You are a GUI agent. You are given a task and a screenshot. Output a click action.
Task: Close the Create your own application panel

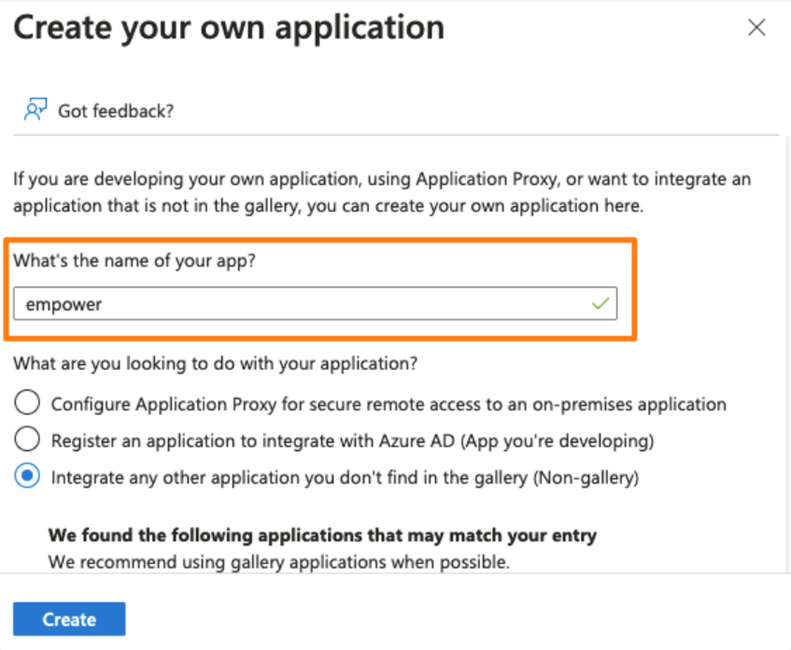(757, 28)
